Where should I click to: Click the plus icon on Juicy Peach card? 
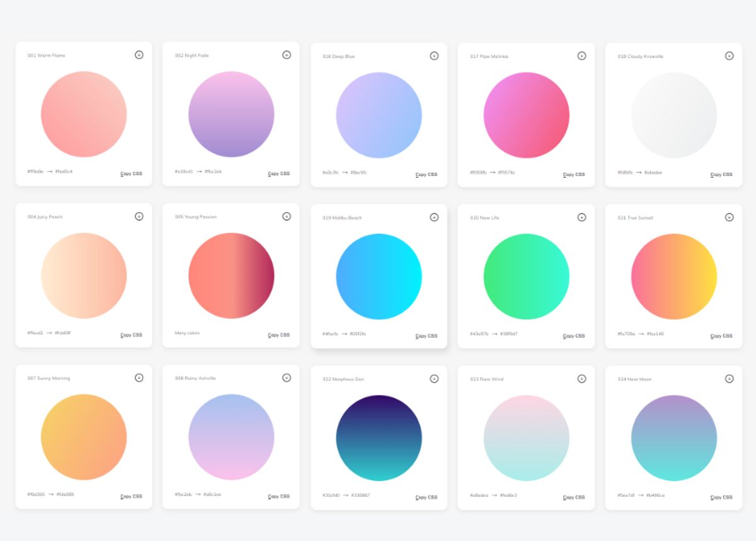point(139,216)
